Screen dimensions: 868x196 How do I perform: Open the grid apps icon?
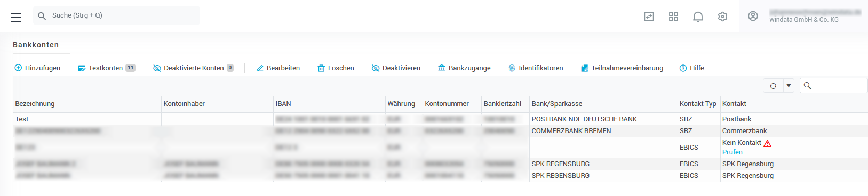pos(673,17)
